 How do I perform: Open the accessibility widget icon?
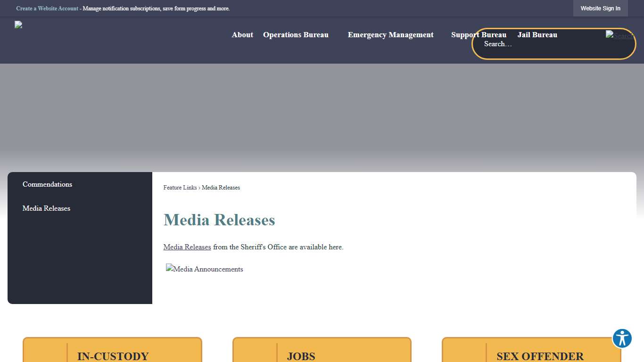pyautogui.click(x=622, y=338)
